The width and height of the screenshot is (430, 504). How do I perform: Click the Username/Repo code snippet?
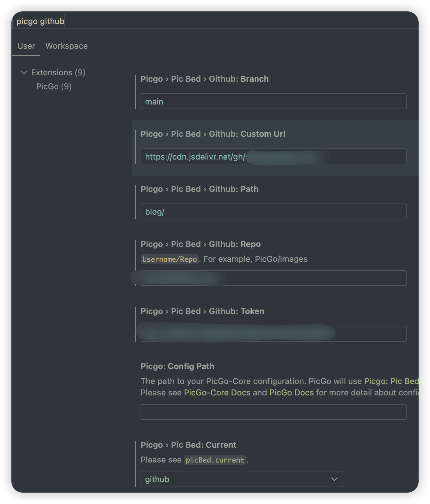point(170,259)
